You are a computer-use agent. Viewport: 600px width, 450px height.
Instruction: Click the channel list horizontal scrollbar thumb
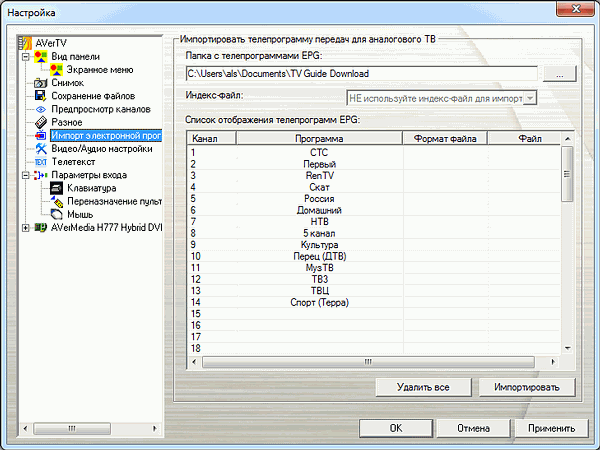coord(368,362)
